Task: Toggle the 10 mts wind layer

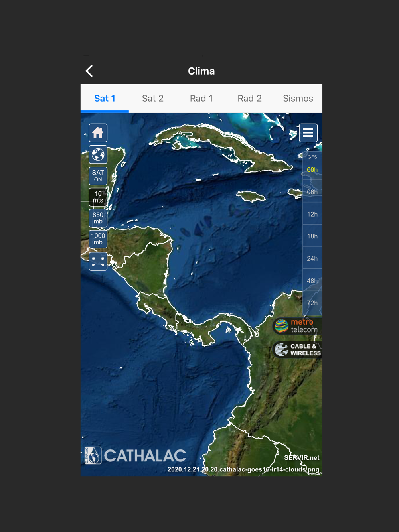Action: pyautogui.click(x=98, y=197)
